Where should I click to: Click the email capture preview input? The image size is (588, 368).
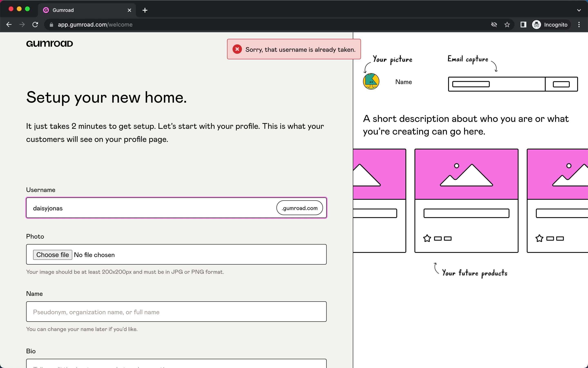pos(497,84)
